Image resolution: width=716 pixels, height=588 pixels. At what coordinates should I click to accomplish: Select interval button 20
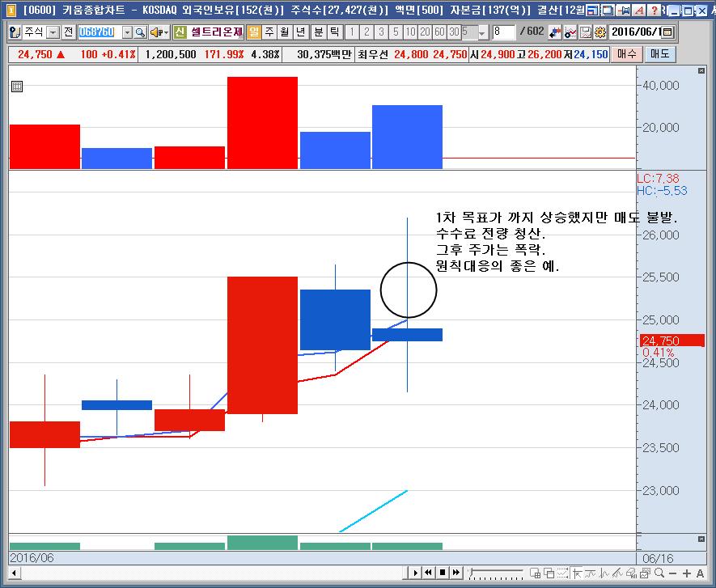pos(425,32)
